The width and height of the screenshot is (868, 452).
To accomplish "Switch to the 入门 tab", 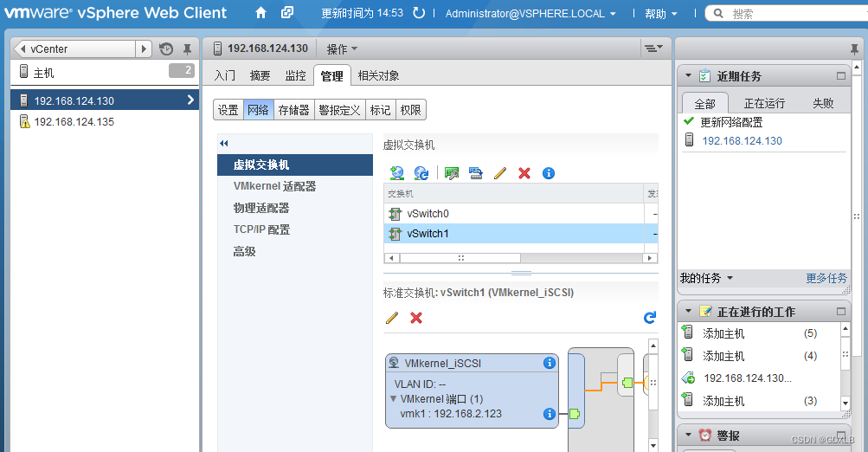I will pyautogui.click(x=225, y=75).
